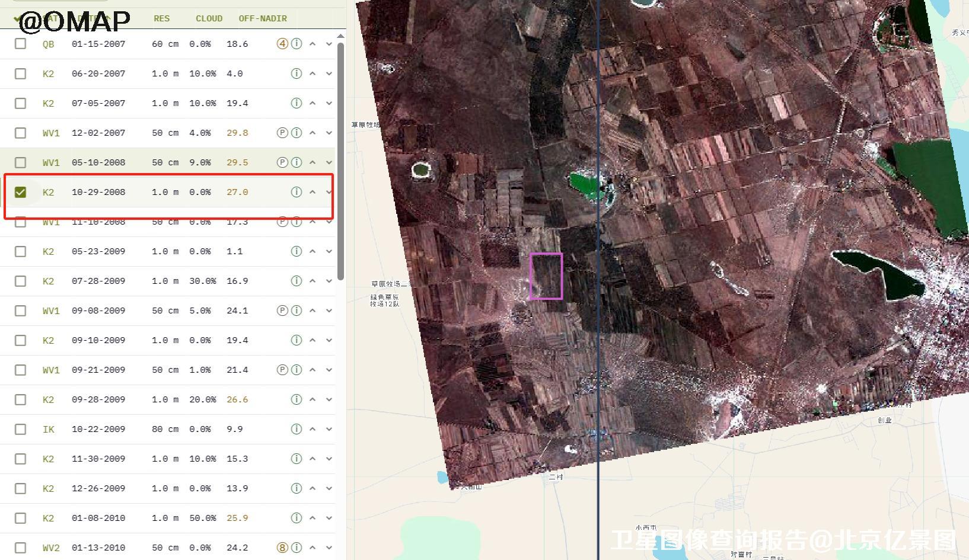Check the QB 01-15-2007 image checkbox
The height and width of the screenshot is (560, 969).
point(21,44)
